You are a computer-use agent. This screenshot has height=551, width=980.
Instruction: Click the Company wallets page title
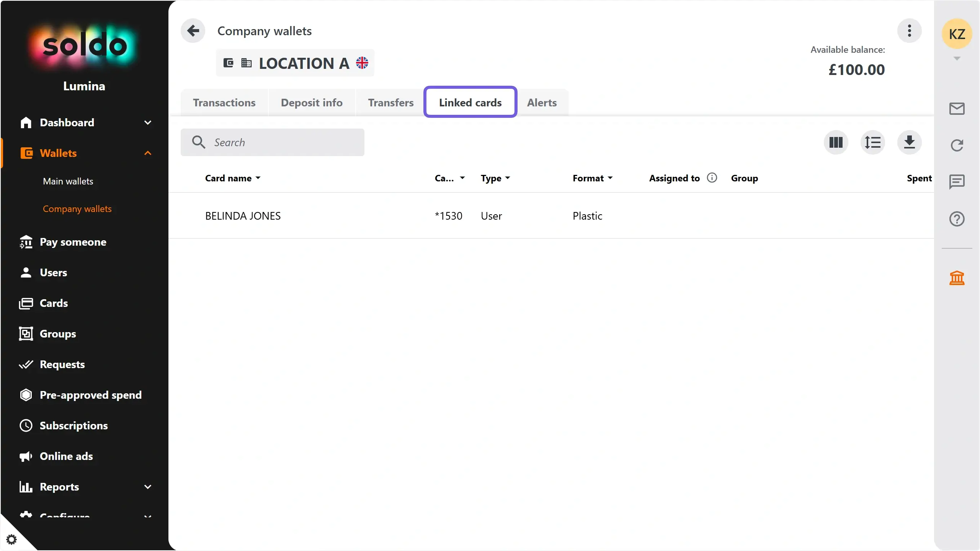point(264,31)
